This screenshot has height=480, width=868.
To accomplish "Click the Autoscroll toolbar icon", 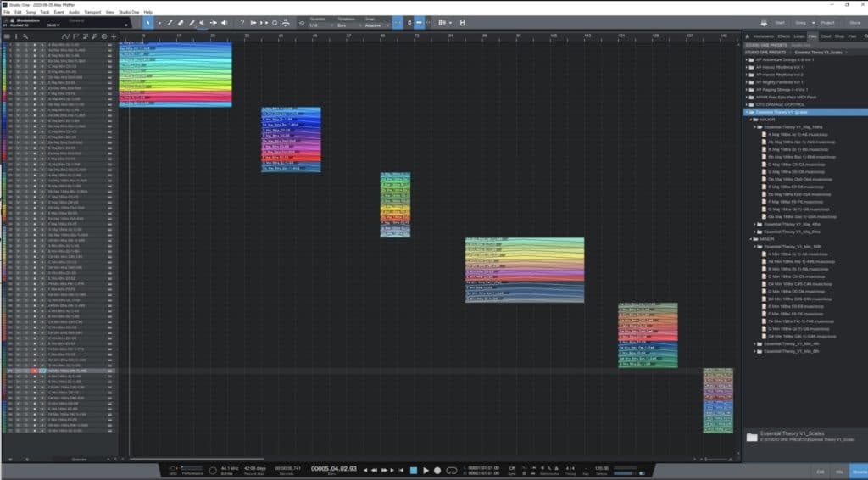I will 419,23.
